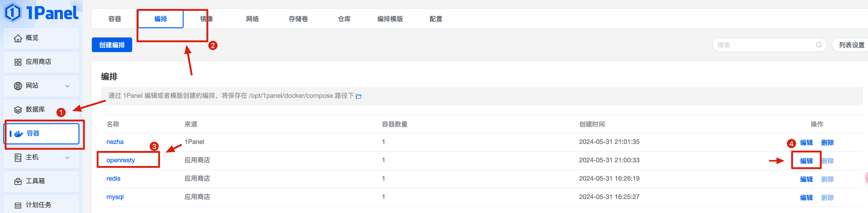Click the calendar icon for 计划任务
The width and height of the screenshot is (868, 213).
click(x=18, y=205)
